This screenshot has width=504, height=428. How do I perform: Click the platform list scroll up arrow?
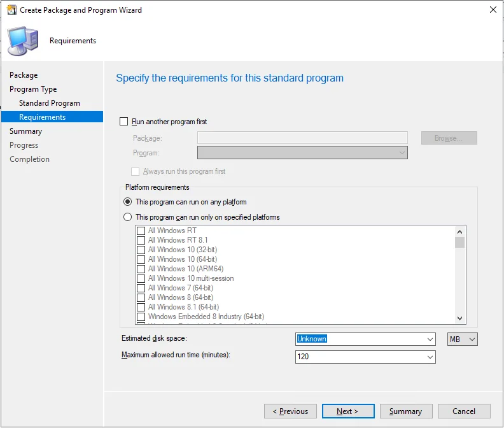point(459,232)
